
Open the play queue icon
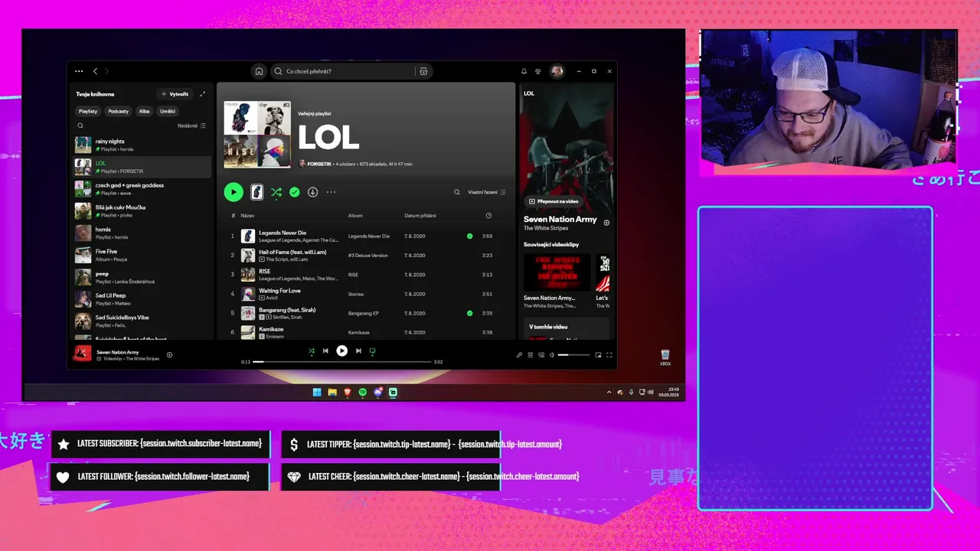530,355
